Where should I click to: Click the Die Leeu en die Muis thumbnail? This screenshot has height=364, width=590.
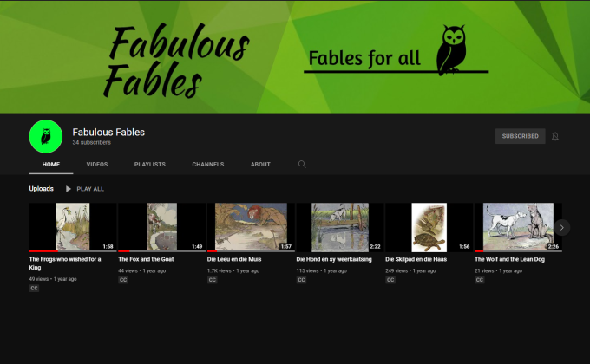tap(251, 227)
